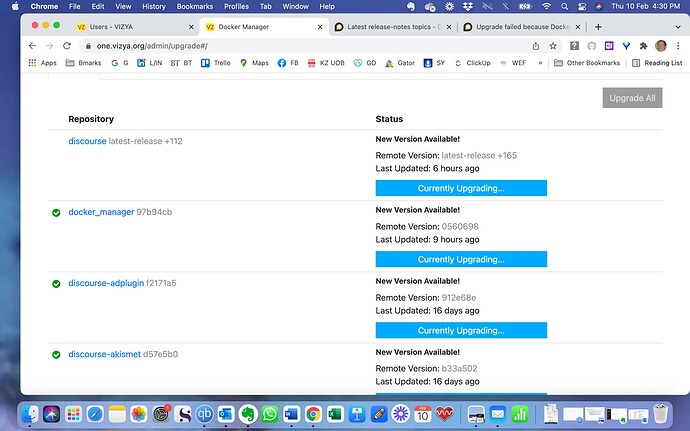Open the ClickUp bookmark

[473, 63]
